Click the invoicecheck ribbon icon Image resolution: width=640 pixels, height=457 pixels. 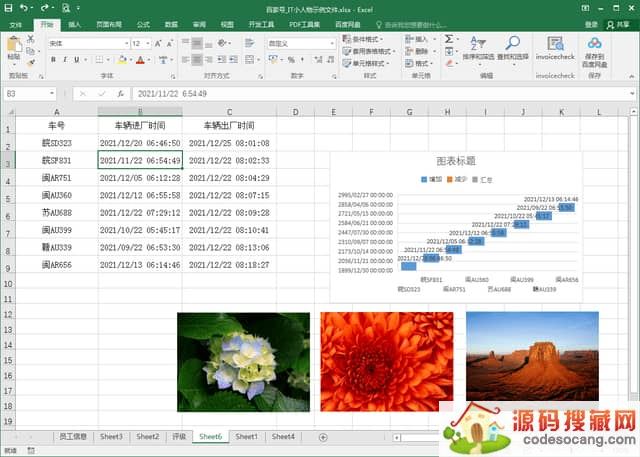tap(555, 47)
